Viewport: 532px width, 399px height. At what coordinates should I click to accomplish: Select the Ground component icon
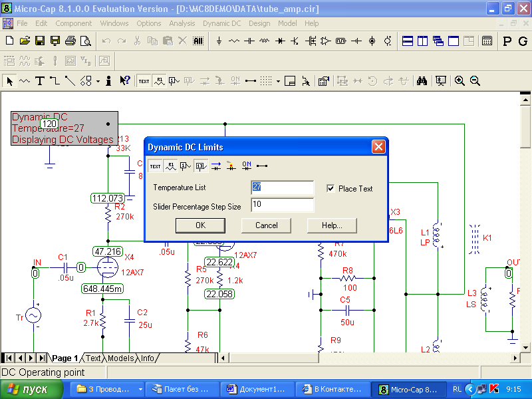pos(219,41)
